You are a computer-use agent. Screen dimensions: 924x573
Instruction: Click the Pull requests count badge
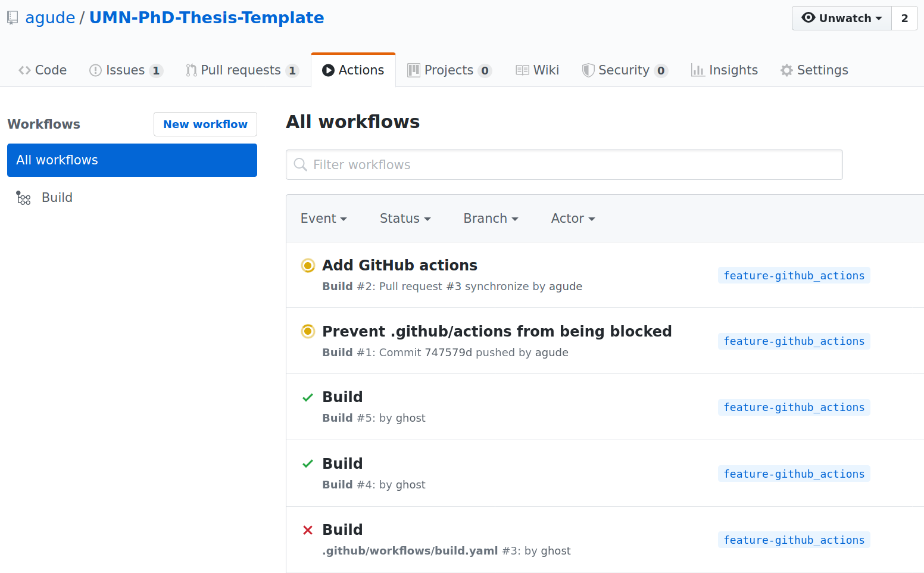(292, 71)
